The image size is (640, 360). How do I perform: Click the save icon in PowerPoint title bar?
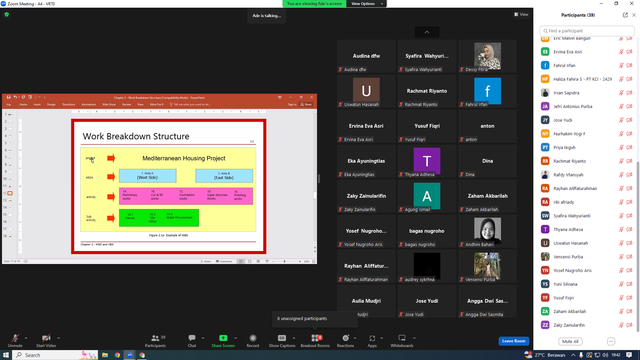pyautogui.click(x=8, y=98)
